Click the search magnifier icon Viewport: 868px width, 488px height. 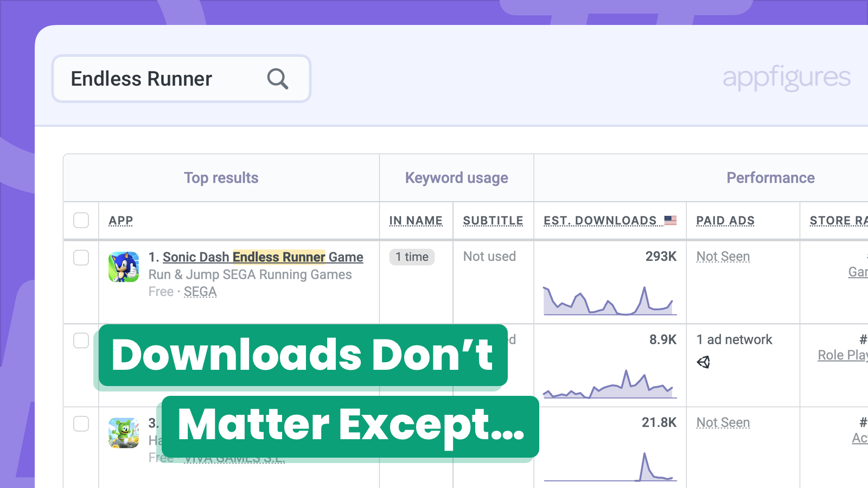(x=277, y=79)
